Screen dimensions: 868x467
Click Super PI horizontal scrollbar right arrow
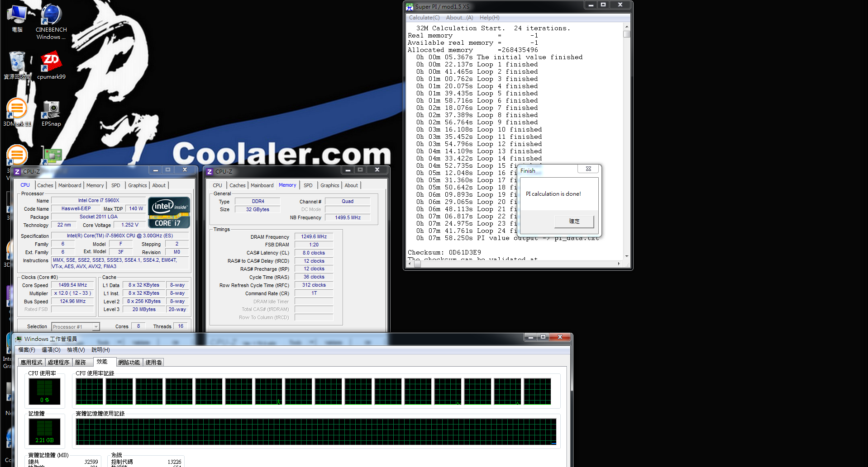click(x=619, y=264)
